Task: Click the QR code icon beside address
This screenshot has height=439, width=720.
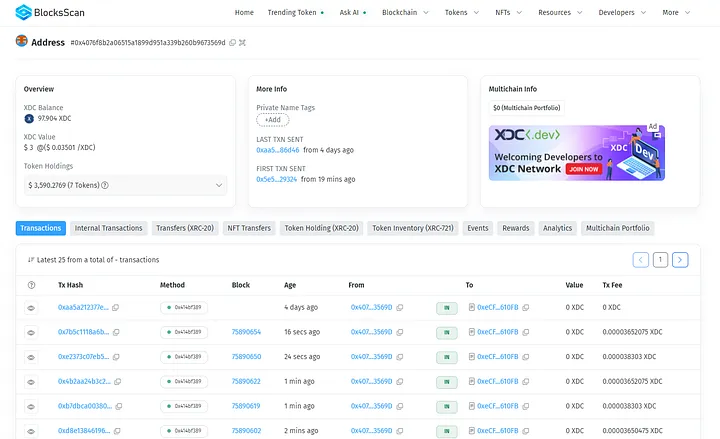Action: point(243,43)
